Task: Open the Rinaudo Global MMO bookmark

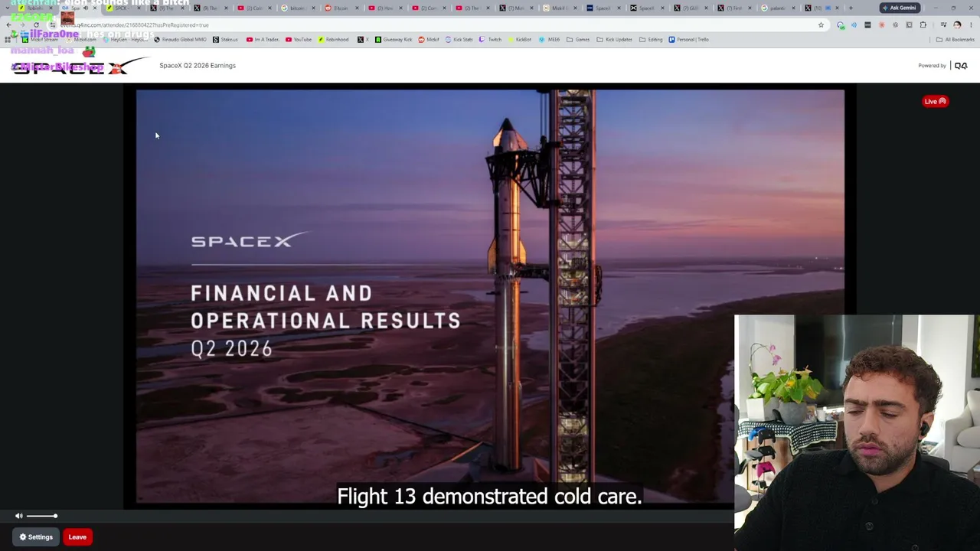Action: pos(180,40)
